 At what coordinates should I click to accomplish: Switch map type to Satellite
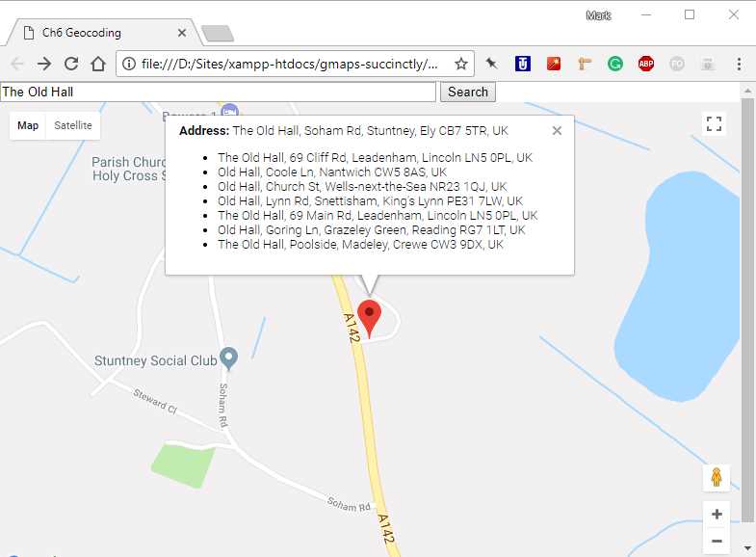click(x=73, y=125)
